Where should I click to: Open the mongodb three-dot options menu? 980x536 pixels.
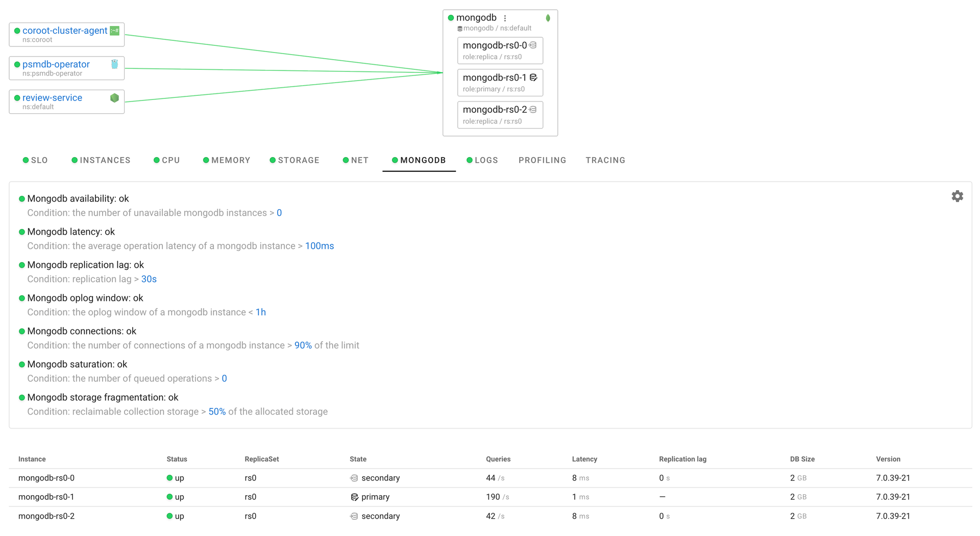(505, 18)
